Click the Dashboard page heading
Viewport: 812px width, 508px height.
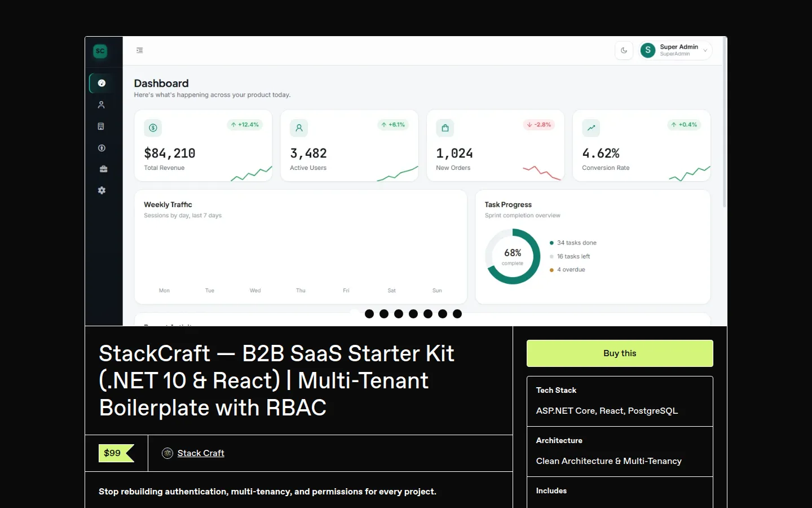pos(161,83)
